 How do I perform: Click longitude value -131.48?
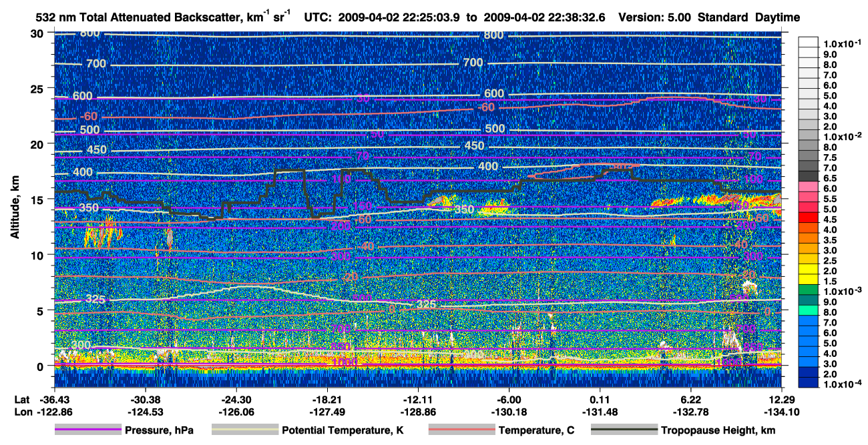[600, 412]
